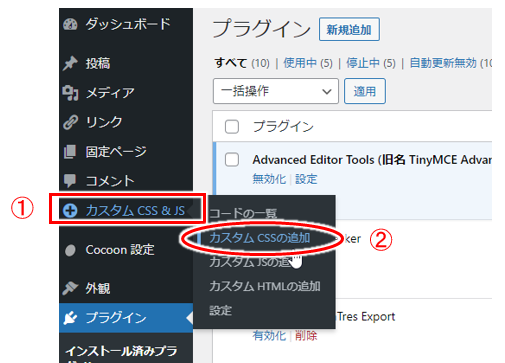Click the circle icon beside Cocoon 設定
Image resolution: width=505 pixels, height=363 pixels.
click(x=70, y=250)
